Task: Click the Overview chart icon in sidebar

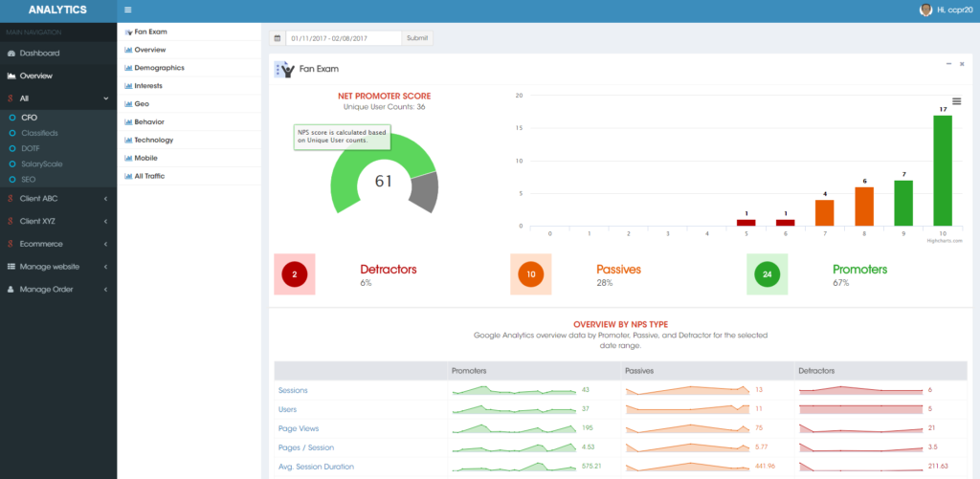Action: pos(11,76)
